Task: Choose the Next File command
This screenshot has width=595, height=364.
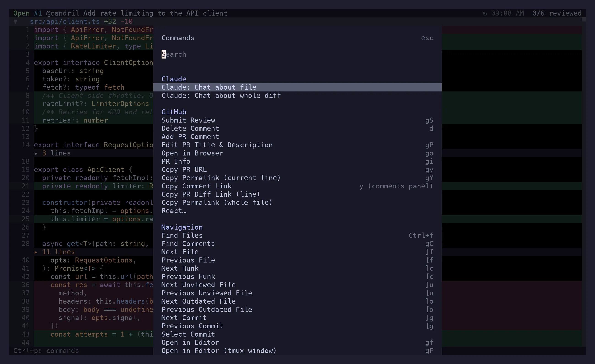Action: (x=297, y=252)
